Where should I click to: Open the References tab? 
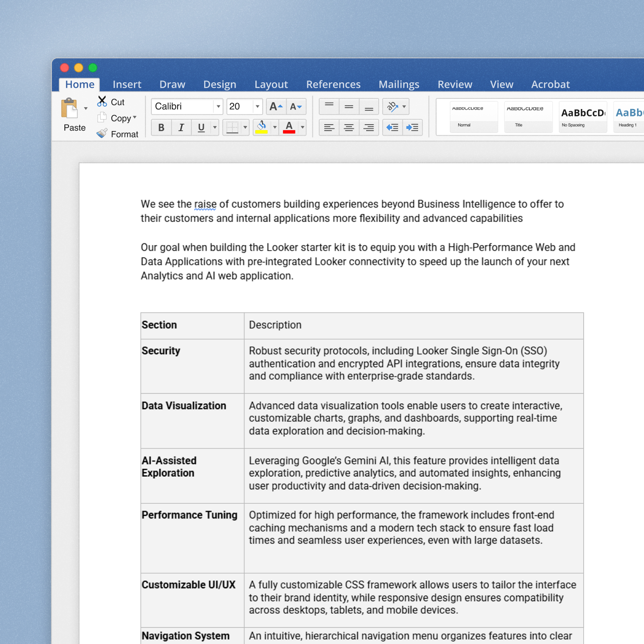[x=333, y=85]
